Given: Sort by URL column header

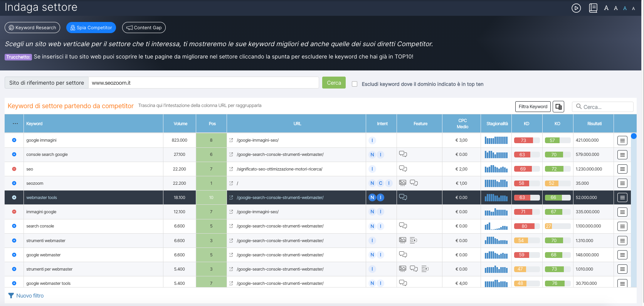Looking at the screenshot, I should point(297,124).
